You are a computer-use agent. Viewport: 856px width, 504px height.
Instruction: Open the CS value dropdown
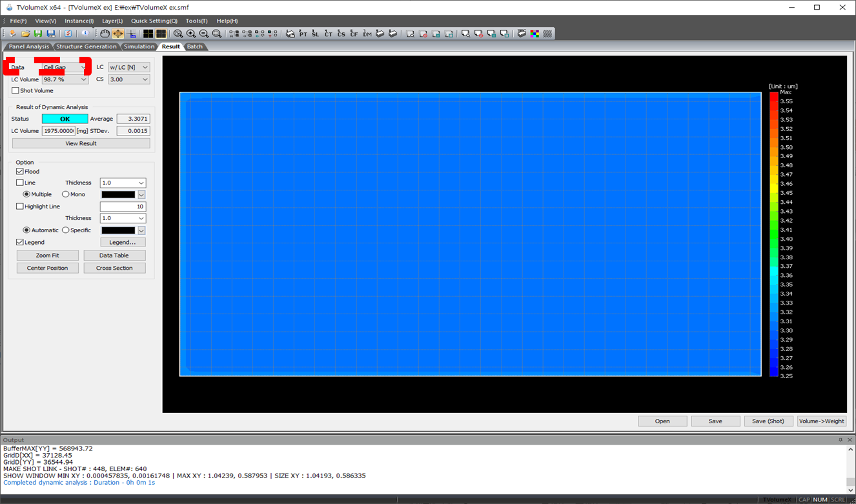pos(129,79)
